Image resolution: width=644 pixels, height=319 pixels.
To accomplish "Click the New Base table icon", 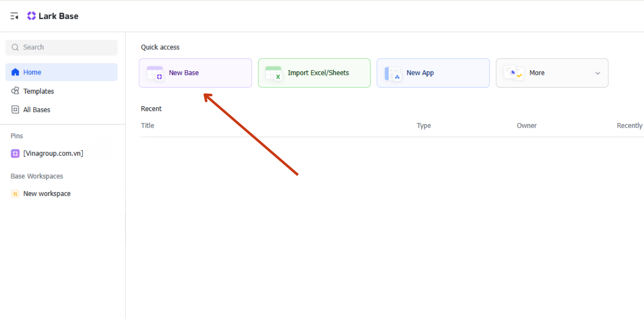I will coord(155,73).
